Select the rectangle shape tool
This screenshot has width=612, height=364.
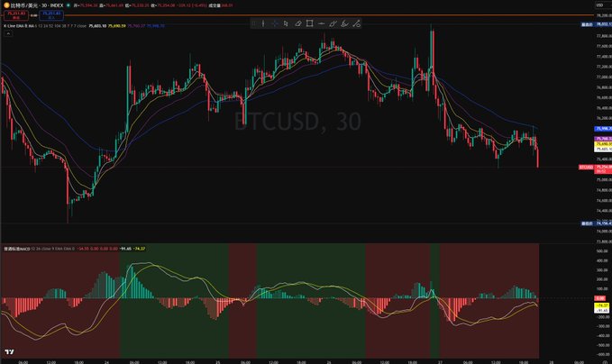click(309, 23)
